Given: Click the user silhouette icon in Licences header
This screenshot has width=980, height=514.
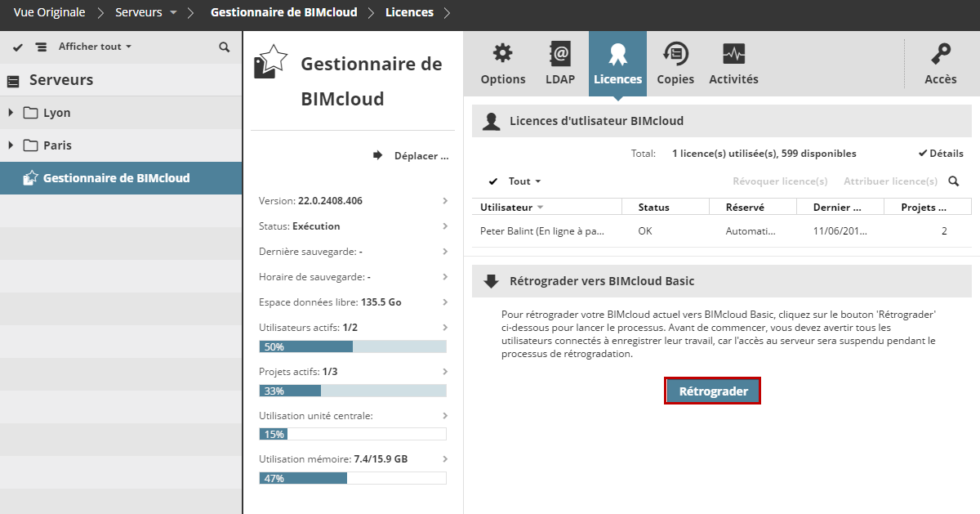Looking at the screenshot, I should (x=491, y=122).
